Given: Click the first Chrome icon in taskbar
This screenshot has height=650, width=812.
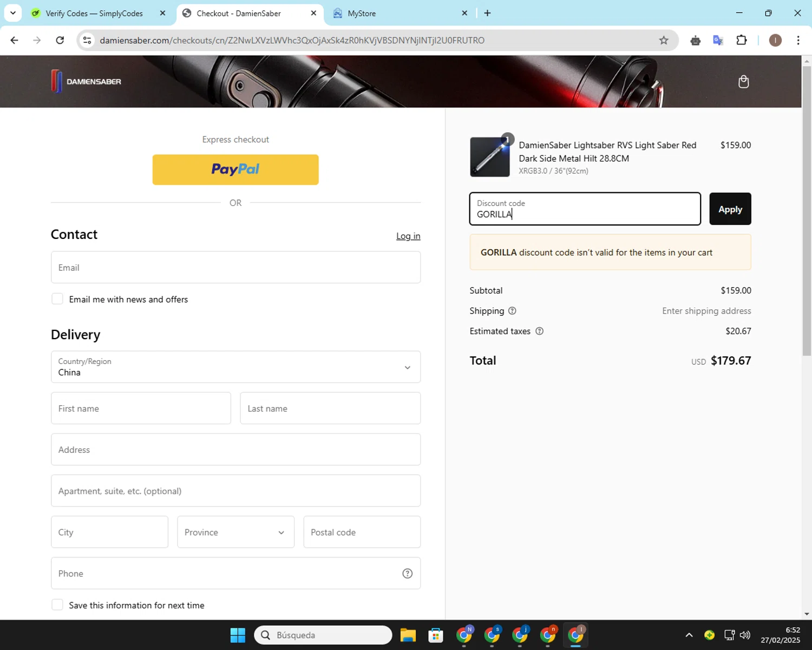Looking at the screenshot, I should (464, 635).
